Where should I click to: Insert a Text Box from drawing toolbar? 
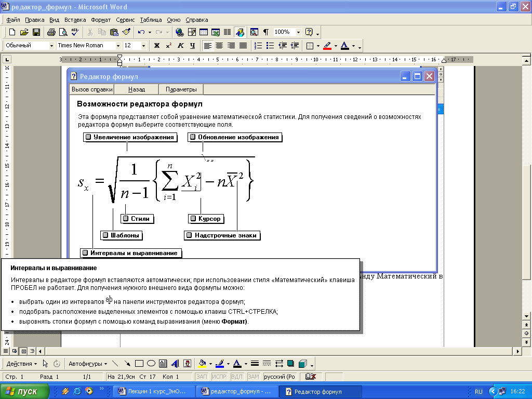[x=163, y=364]
